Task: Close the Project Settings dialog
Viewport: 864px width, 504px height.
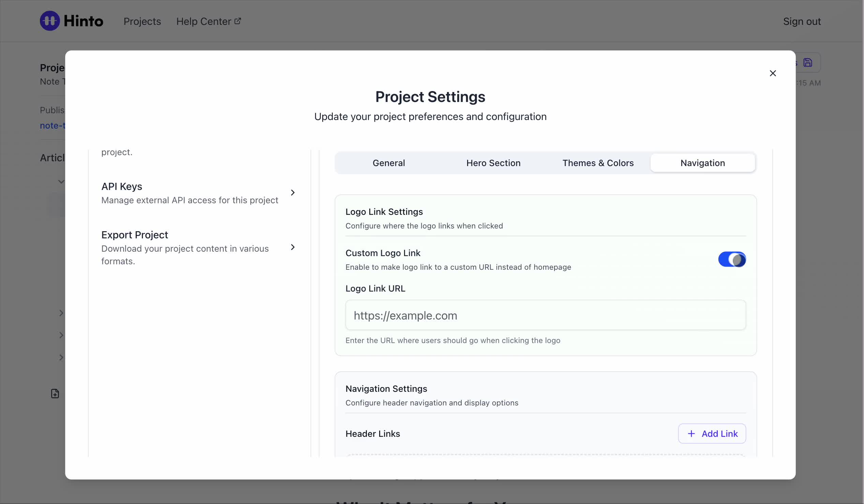Action: [x=773, y=73]
